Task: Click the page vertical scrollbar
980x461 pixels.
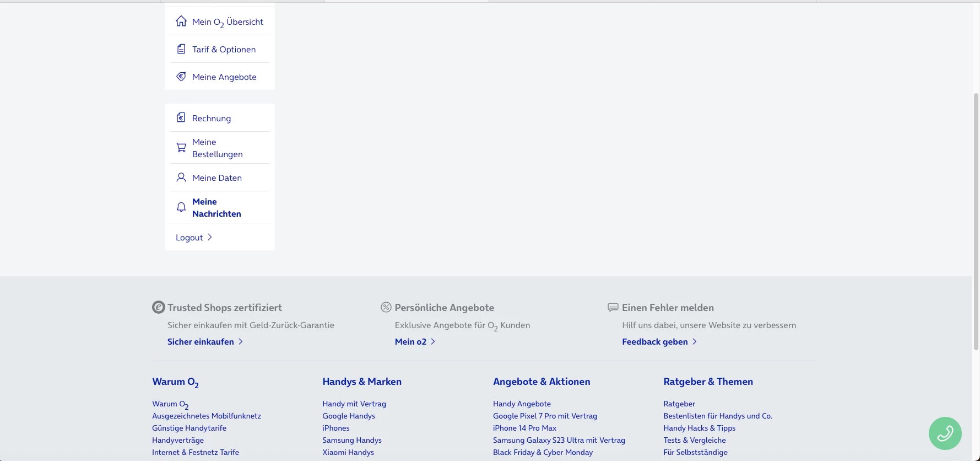Action: click(x=976, y=221)
